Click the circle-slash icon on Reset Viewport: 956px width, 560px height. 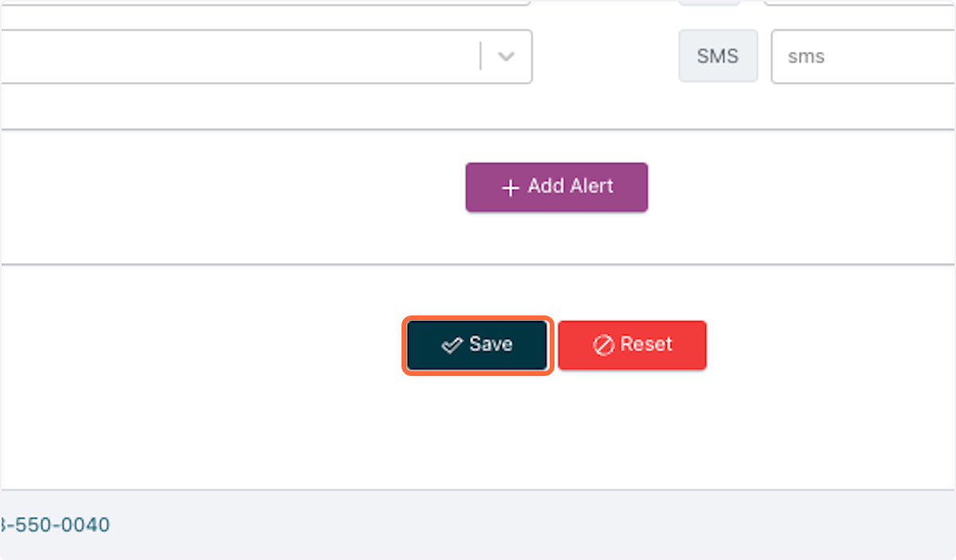tap(603, 345)
